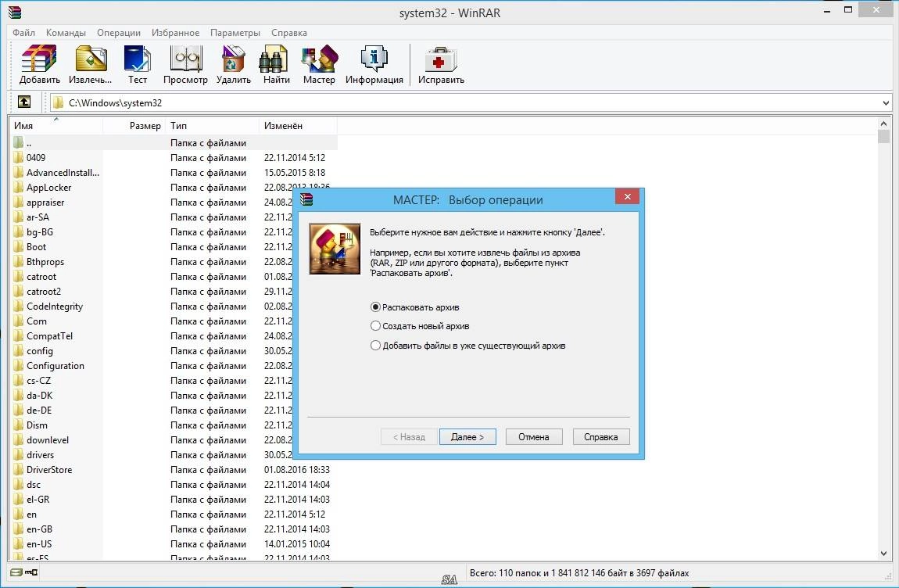The width and height of the screenshot is (899, 588).
Task: Click the Отмена button in the wizard
Action: point(534,436)
